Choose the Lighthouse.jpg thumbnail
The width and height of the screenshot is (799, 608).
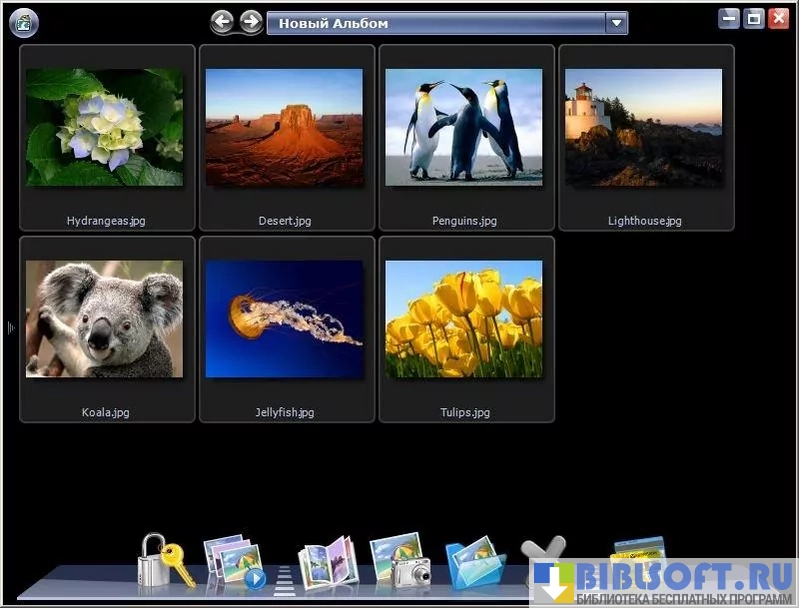pyautogui.click(x=643, y=127)
